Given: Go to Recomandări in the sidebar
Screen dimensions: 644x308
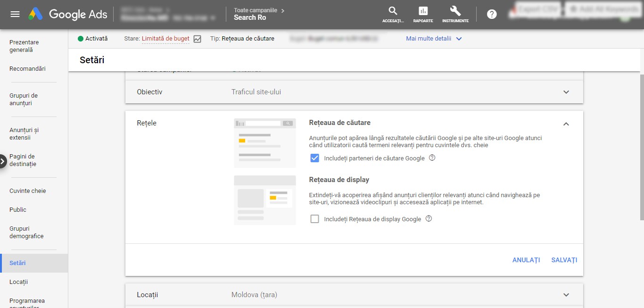Looking at the screenshot, I should pos(27,68).
